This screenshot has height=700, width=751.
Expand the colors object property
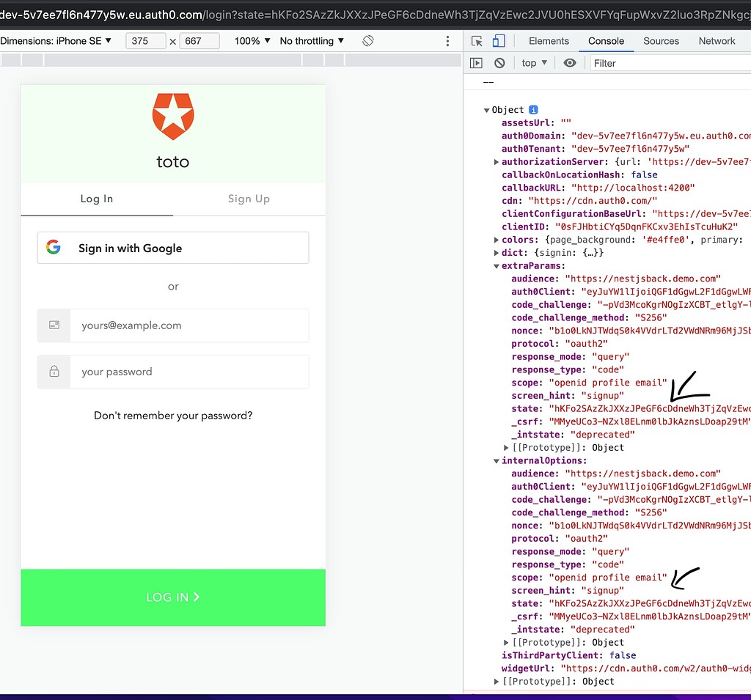[497, 239]
